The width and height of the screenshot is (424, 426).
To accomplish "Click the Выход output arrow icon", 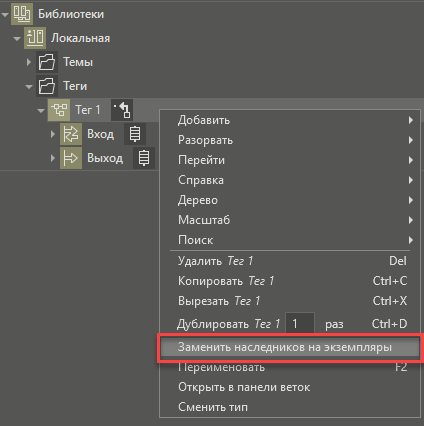I will click(71, 158).
